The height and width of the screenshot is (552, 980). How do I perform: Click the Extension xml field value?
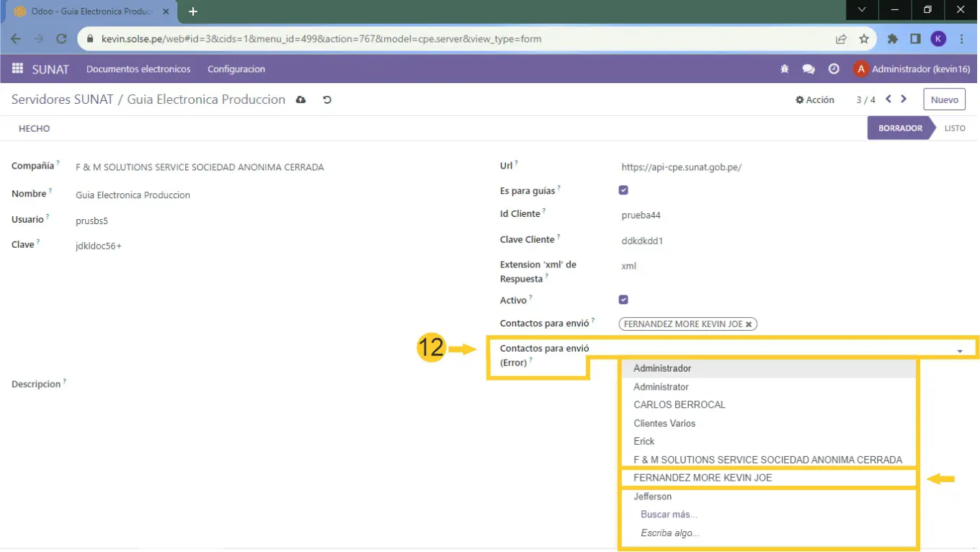click(628, 266)
